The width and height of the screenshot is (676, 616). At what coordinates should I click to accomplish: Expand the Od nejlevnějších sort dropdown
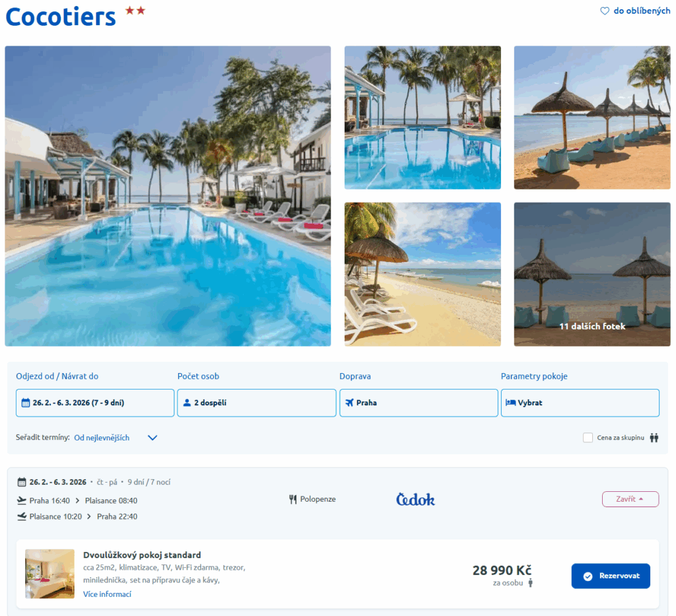(116, 438)
